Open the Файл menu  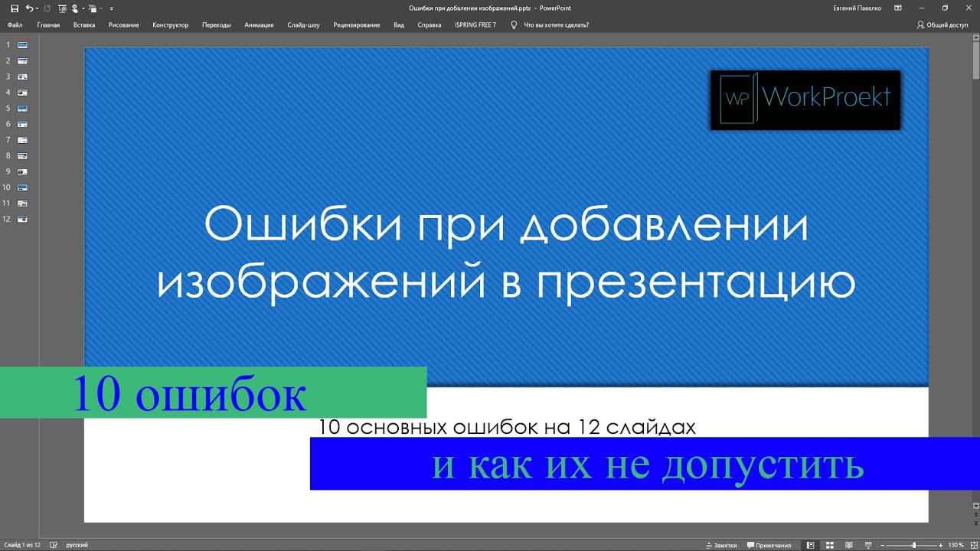coord(15,24)
